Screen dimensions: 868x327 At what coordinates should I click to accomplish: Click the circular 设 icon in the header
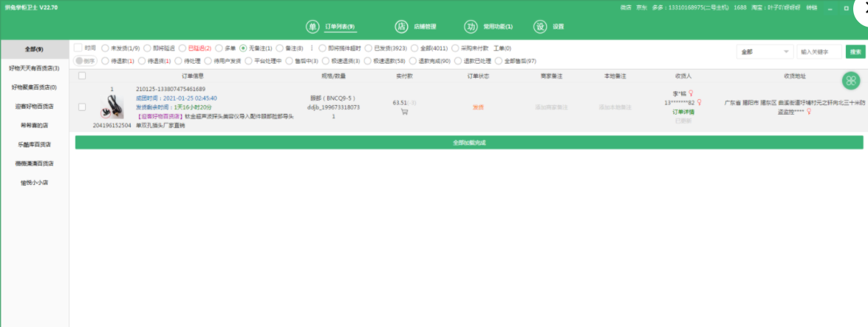click(x=540, y=27)
